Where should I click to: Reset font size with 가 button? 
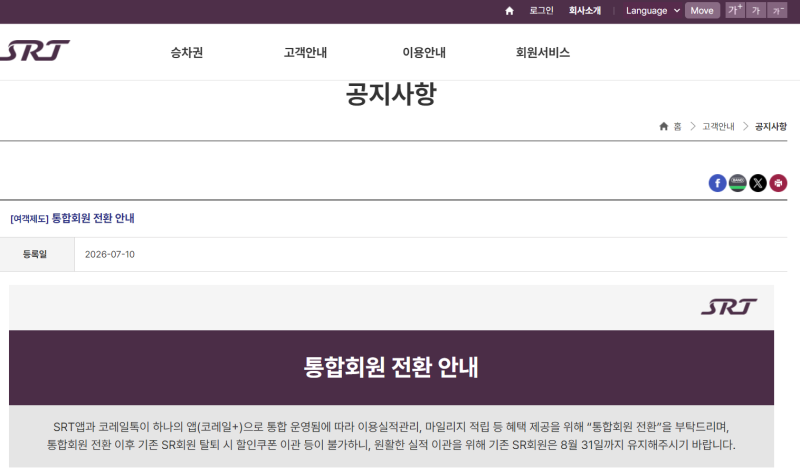756,10
